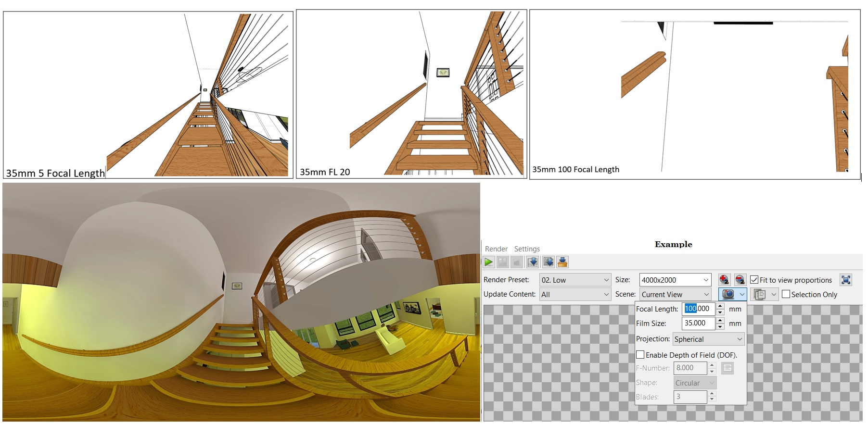Click the '35mm 100 Focal Length' caption text
The height and width of the screenshot is (424, 868).
[x=575, y=169]
